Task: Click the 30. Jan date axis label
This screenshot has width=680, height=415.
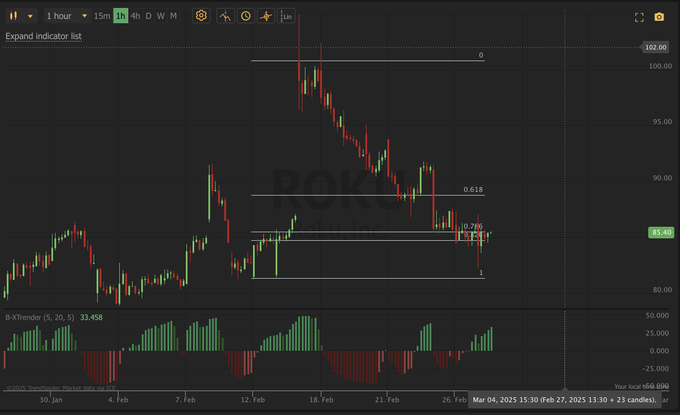Action: coord(51,400)
